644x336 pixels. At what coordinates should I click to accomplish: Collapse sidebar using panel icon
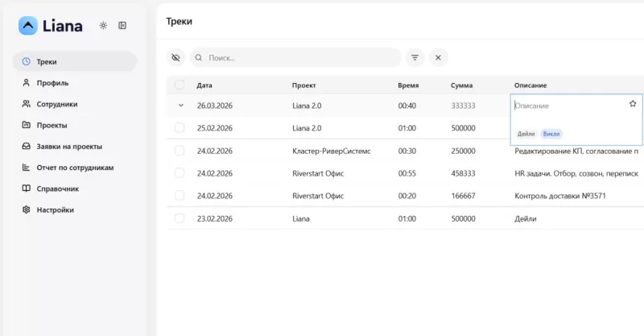pyautogui.click(x=122, y=26)
